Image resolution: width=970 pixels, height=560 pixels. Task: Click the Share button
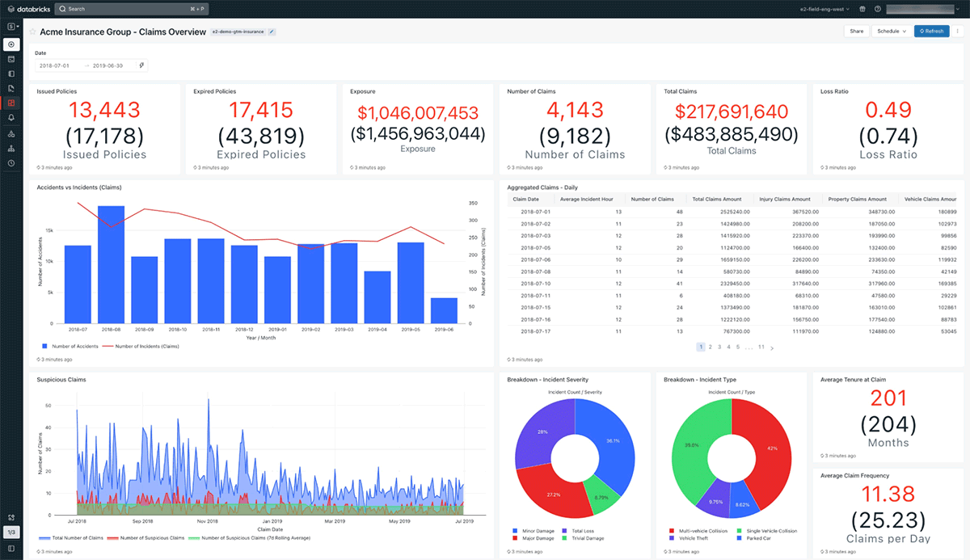point(856,32)
